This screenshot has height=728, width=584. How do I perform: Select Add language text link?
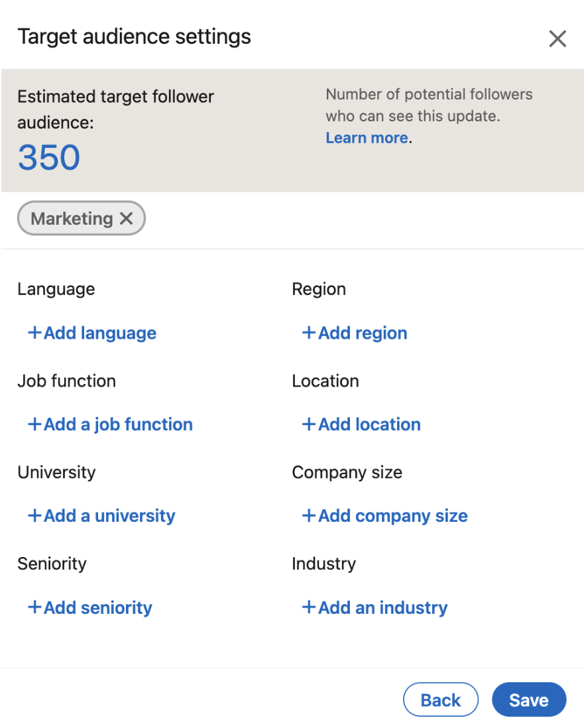pyautogui.click(x=100, y=333)
